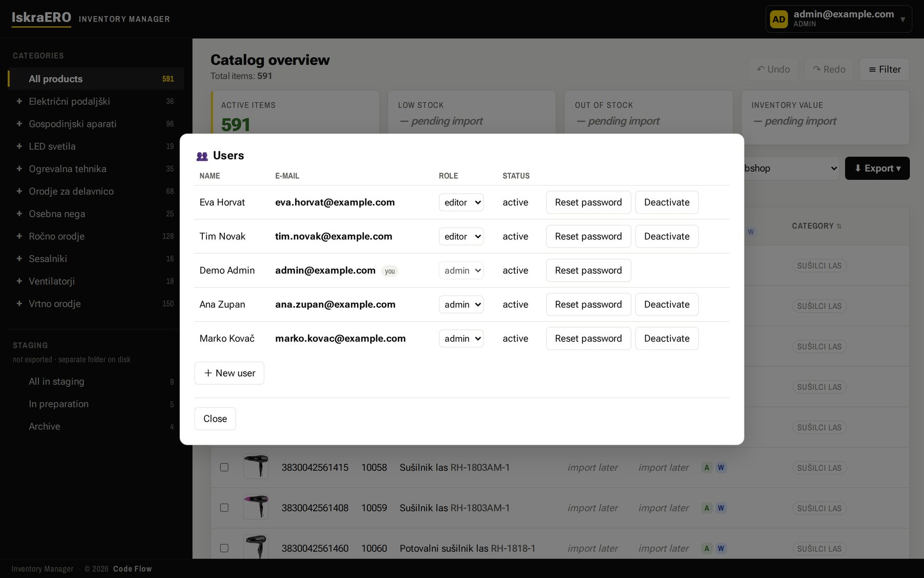This screenshot has width=924, height=578.
Task: Expand Osebna nega plus icon
Action: tap(19, 214)
